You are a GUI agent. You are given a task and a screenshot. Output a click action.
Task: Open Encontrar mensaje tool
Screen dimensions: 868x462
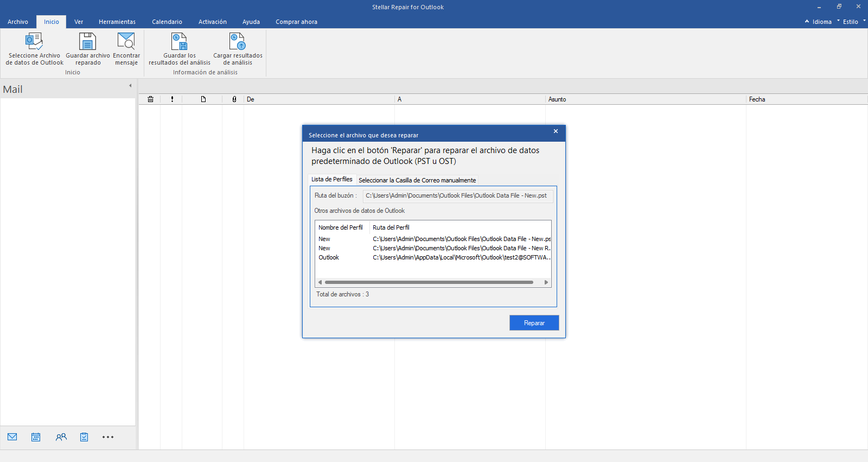(x=126, y=48)
